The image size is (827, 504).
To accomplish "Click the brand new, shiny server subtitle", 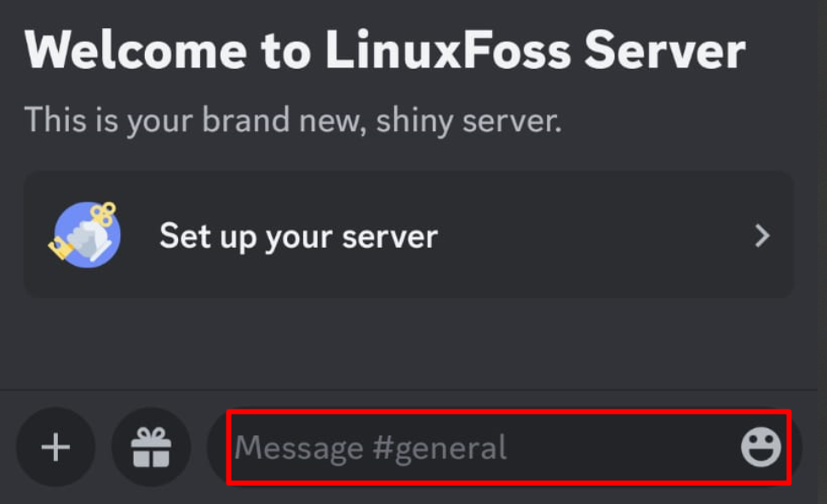I will [293, 121].
